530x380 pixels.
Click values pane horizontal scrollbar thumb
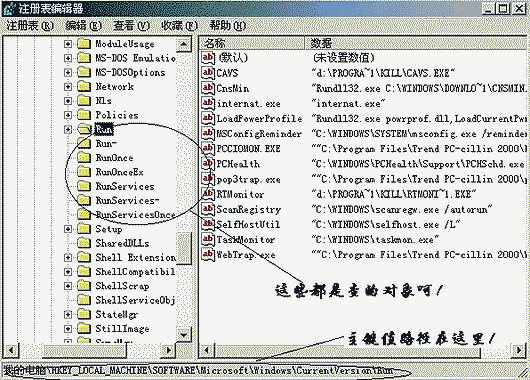(x=347, y=351)
